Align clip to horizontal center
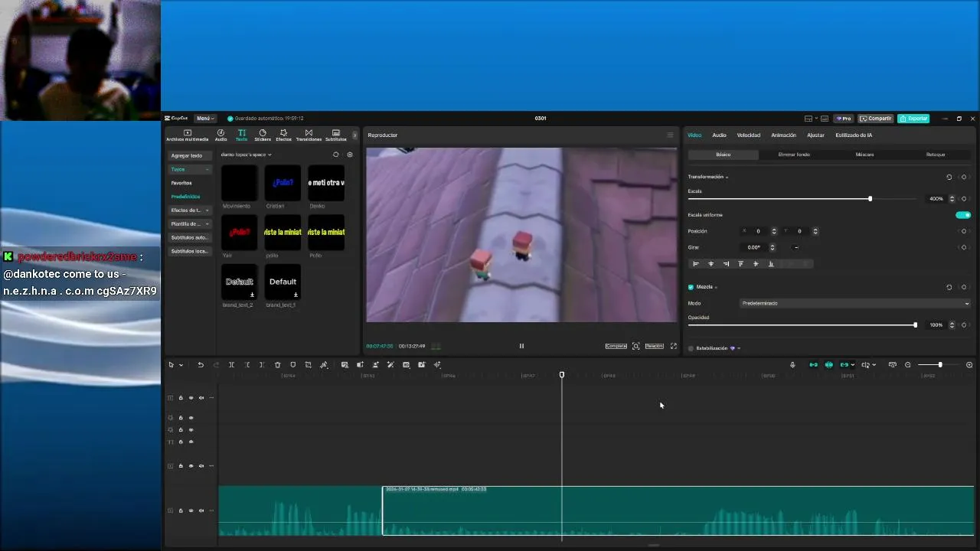Image resolution: width=980 pixels, height=551 pixels. click(710, 264)
